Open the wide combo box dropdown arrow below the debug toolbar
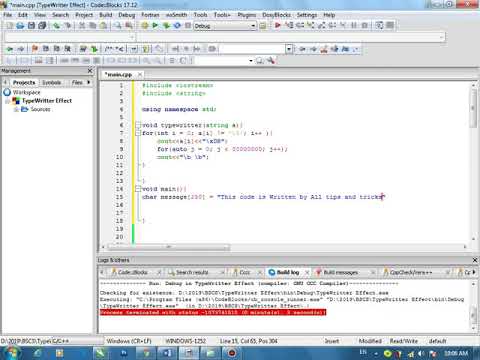480x360 pixels. [442, 37]
